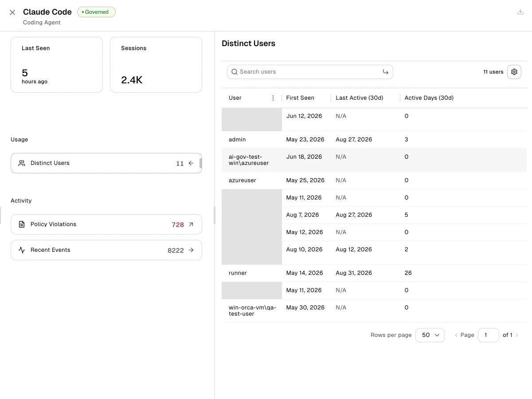Click Last Active date Aug 31, 2026
The height and width of the screenshot is (399, 532).
pyautogui.click(x=354, y=273)
